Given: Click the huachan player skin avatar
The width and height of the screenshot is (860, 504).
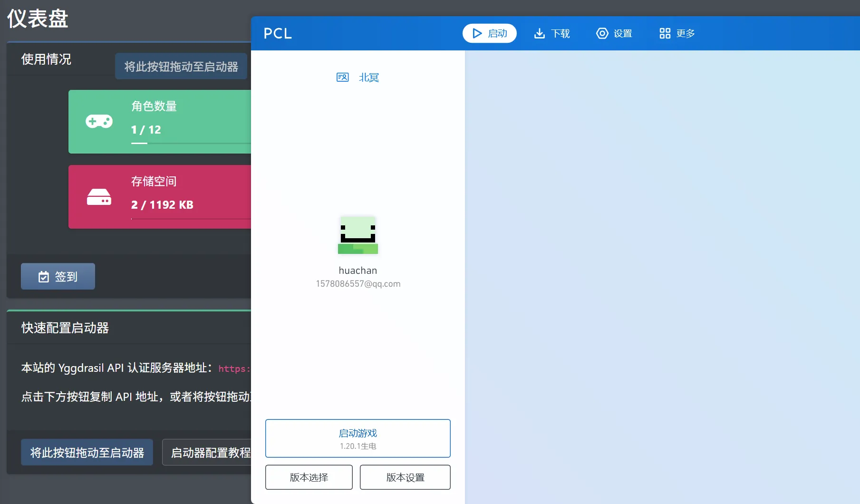Looking at the screenshot, I should point(358,235).
